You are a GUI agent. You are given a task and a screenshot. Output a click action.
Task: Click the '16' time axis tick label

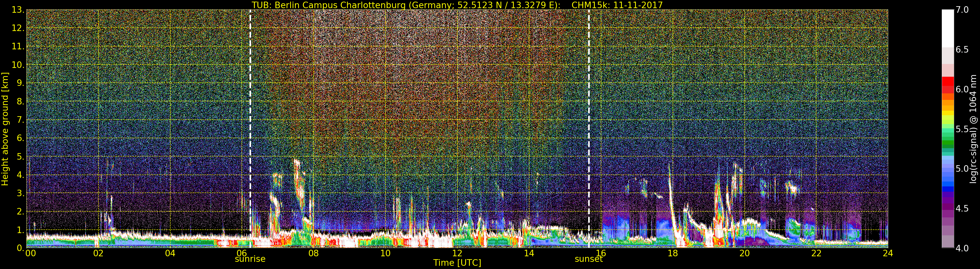(x=601, y=253)
